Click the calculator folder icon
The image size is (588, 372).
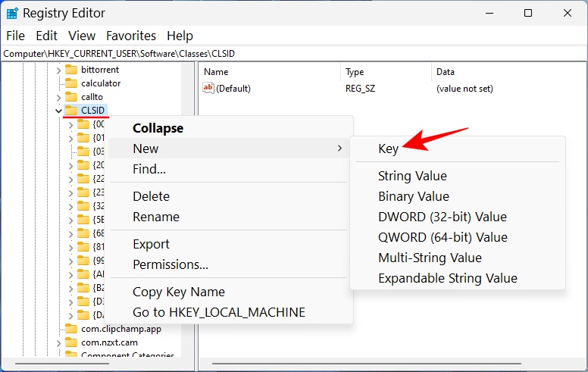(71, 83)
